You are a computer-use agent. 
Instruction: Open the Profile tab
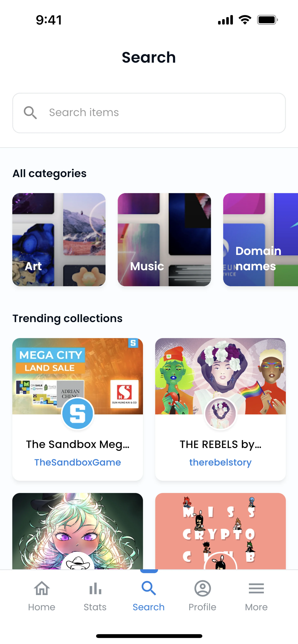point(202,596)
